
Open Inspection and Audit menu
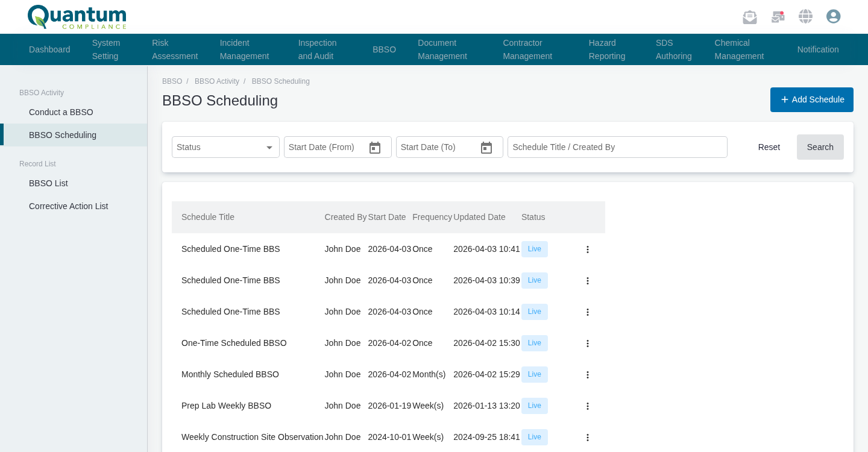point(317,49)
